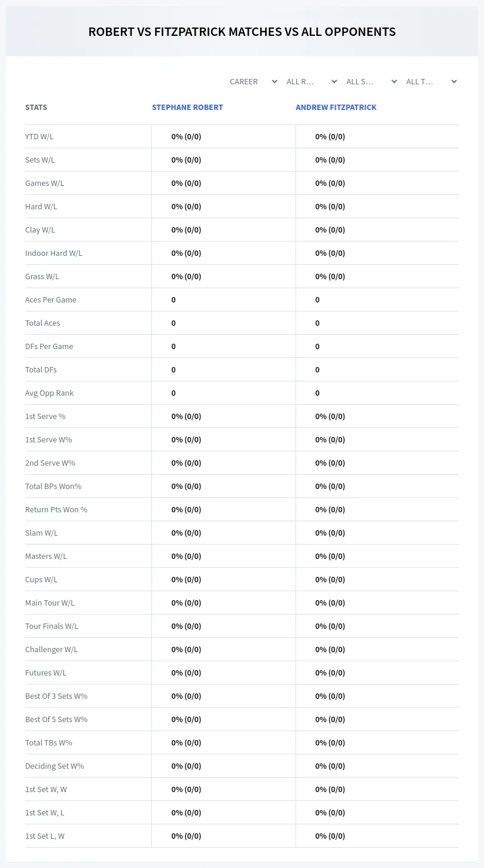This screenshot has width=484, height=868.
Task: Select the Deciding Set W% row label
Action: [54, 766]
